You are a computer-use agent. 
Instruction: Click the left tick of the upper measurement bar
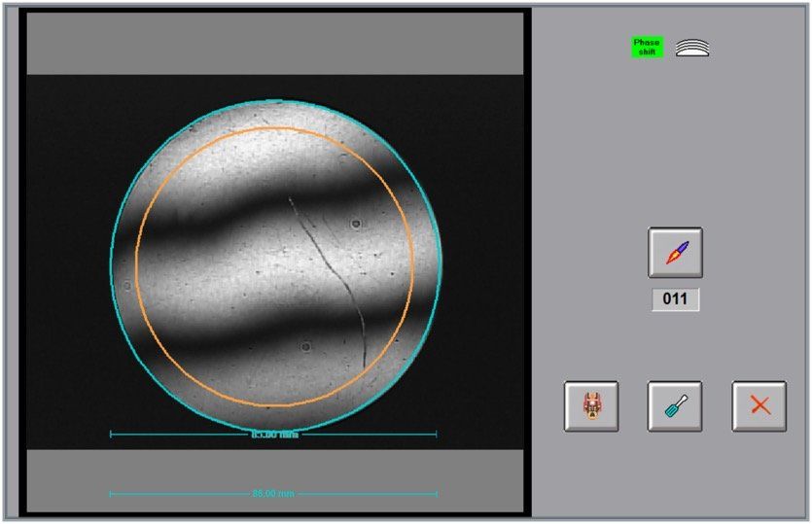(x=111, y=435)
